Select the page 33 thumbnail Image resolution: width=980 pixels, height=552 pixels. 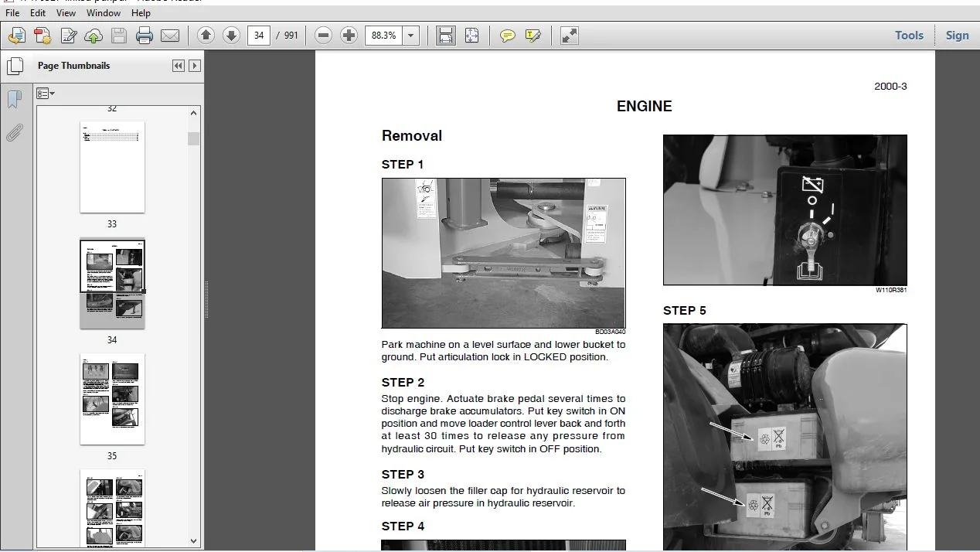(x=112, y=166)
